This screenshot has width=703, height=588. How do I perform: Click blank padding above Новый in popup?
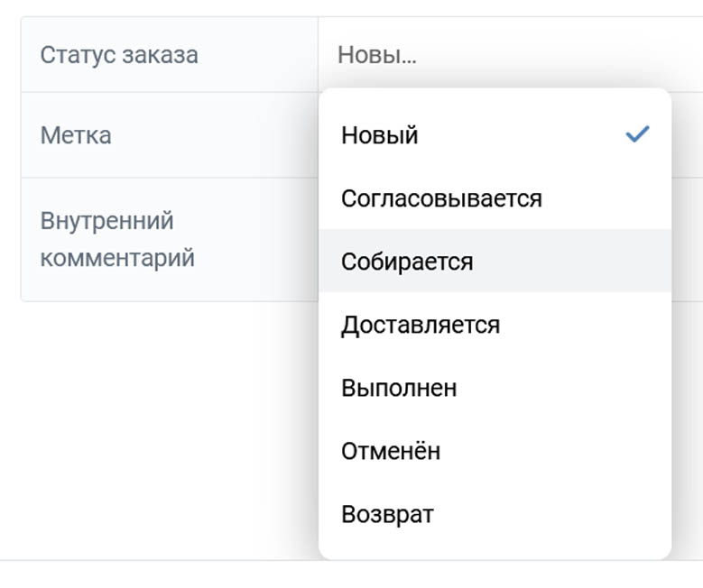click(495, 96)
